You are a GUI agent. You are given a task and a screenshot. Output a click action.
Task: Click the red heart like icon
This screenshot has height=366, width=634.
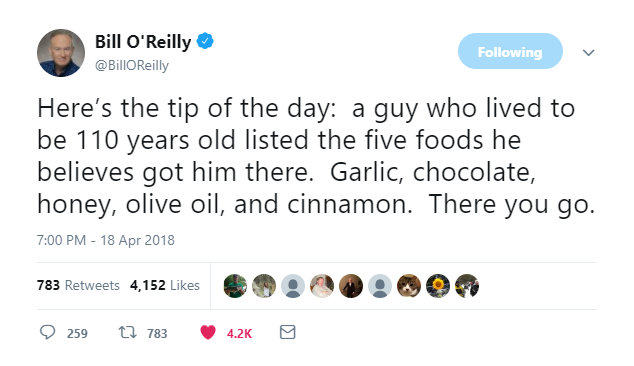click(208, 332)
